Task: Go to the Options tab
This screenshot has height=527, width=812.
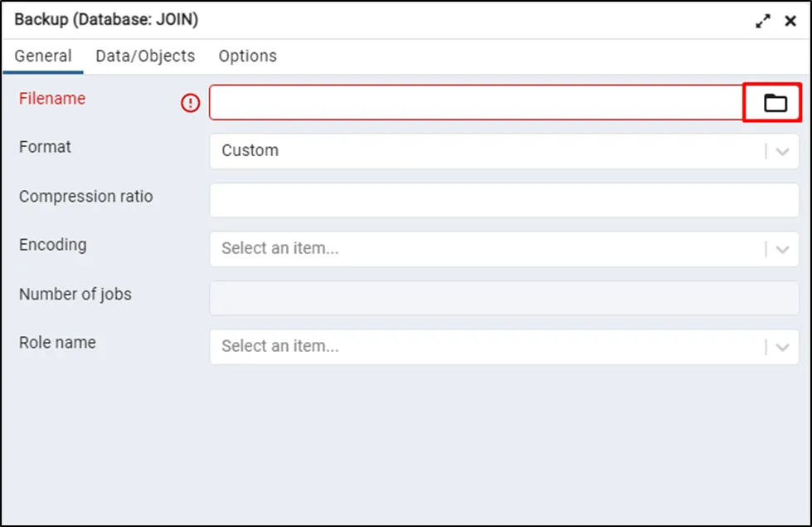Action: [x=247, y=56]
